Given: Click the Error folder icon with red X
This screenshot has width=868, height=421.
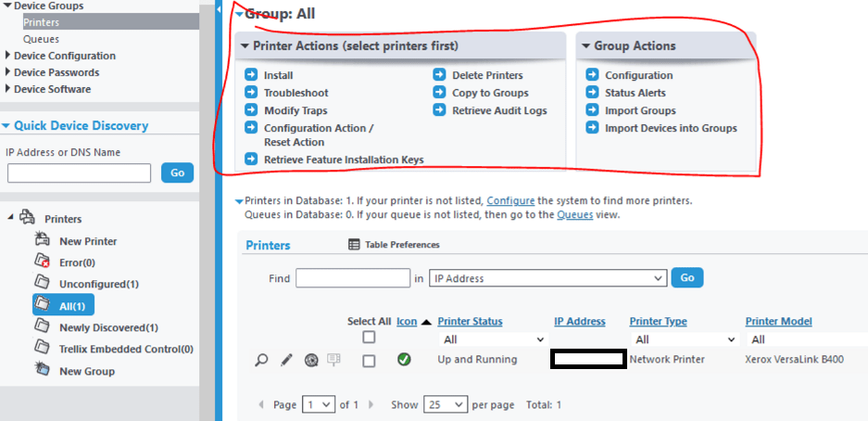Looking at the screenshot, I should (43, 262).
